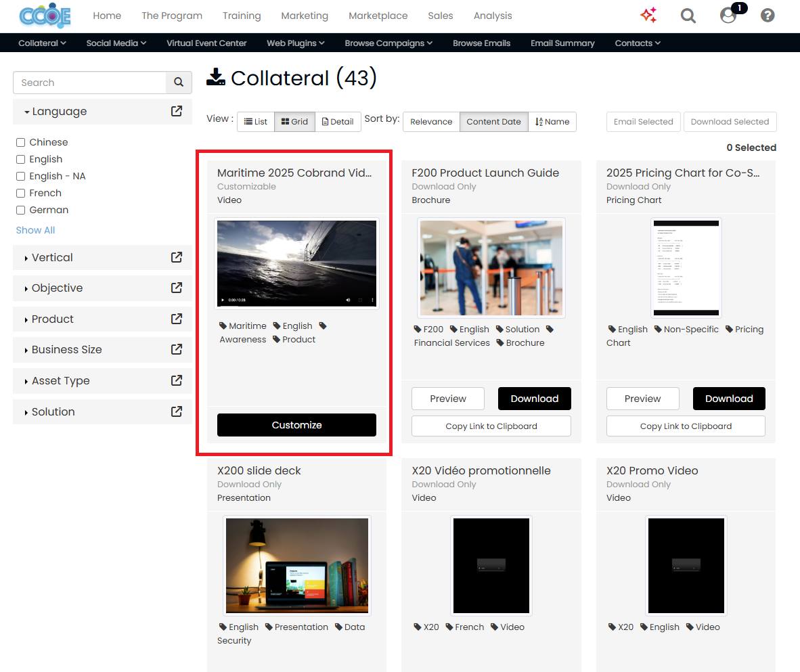Viewport: 800px width, 672px height.
Task: Check the Chinese language checkbox
Action: tap(20, 142)
